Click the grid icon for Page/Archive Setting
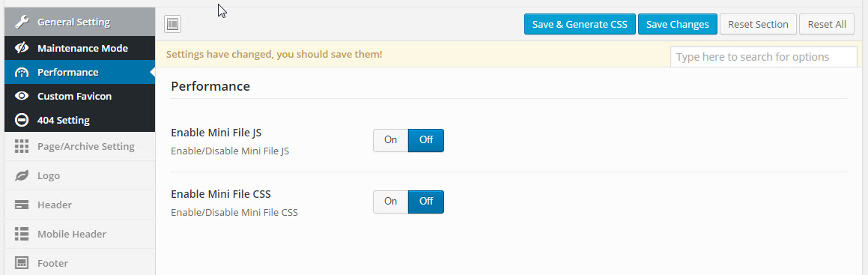 [x=22, y=147]
